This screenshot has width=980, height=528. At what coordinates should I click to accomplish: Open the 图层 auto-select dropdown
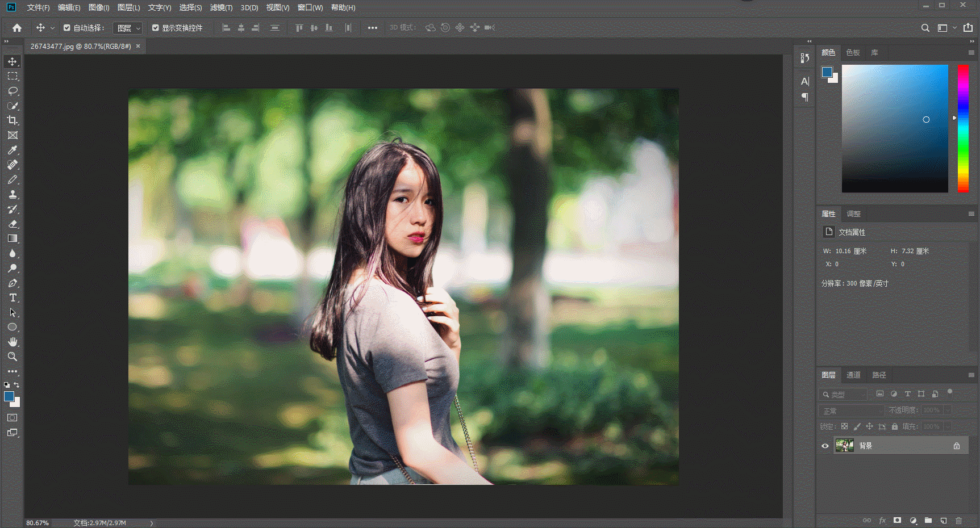coord(127,27)
